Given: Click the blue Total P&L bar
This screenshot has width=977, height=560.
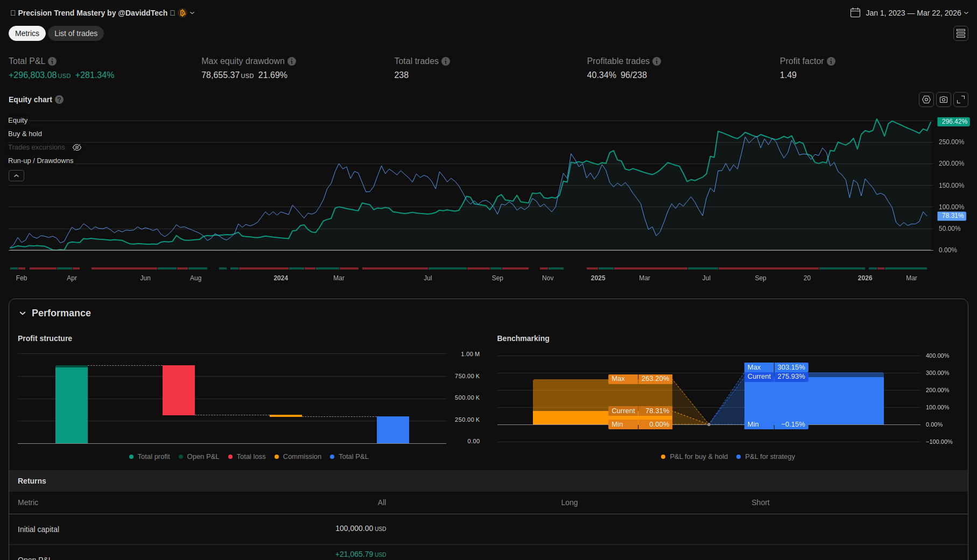Looking at the screenshot, I should click(x=392, y=430).
